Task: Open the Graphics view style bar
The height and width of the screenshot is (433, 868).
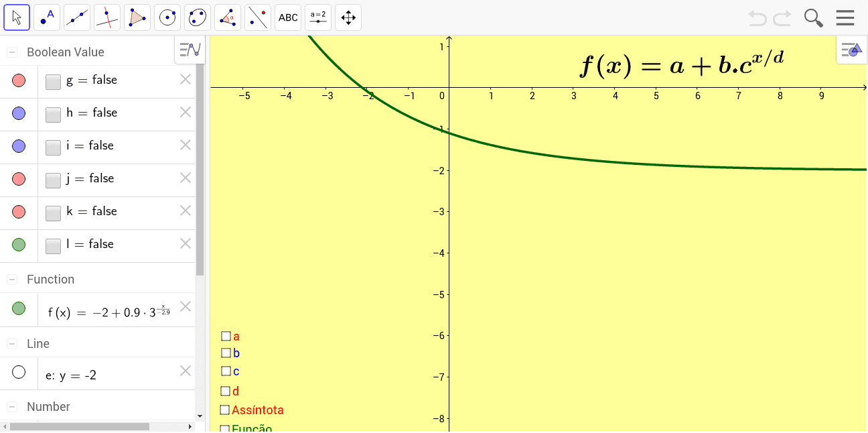Action: point(851,50)
